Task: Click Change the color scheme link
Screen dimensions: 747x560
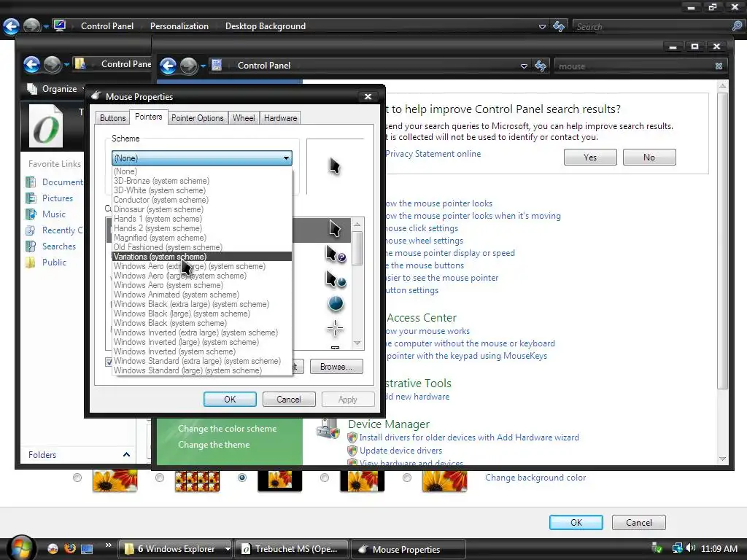Action: [x=228, y=429]
